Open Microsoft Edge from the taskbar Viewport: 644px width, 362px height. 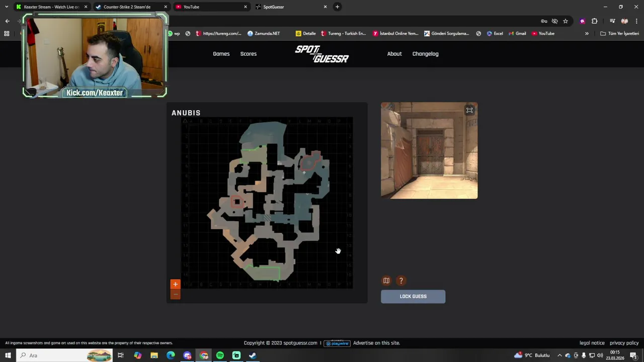pyautogui.click(x=171, y=355)
